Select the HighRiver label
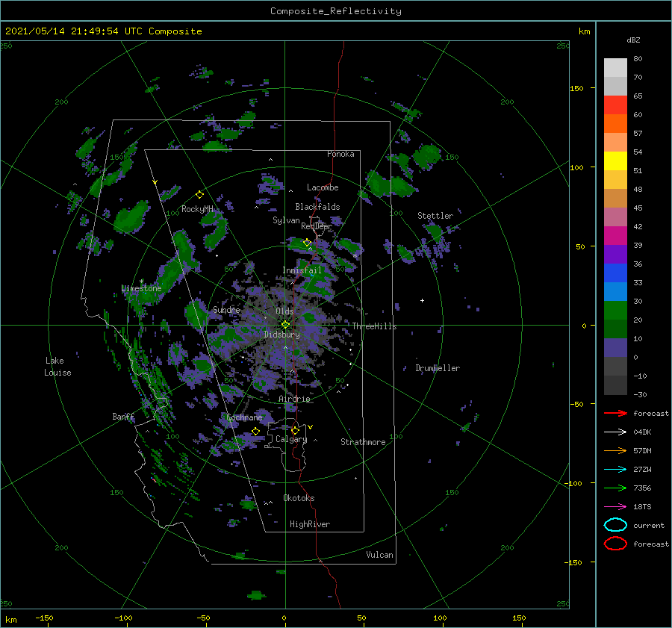 (309, 524)
